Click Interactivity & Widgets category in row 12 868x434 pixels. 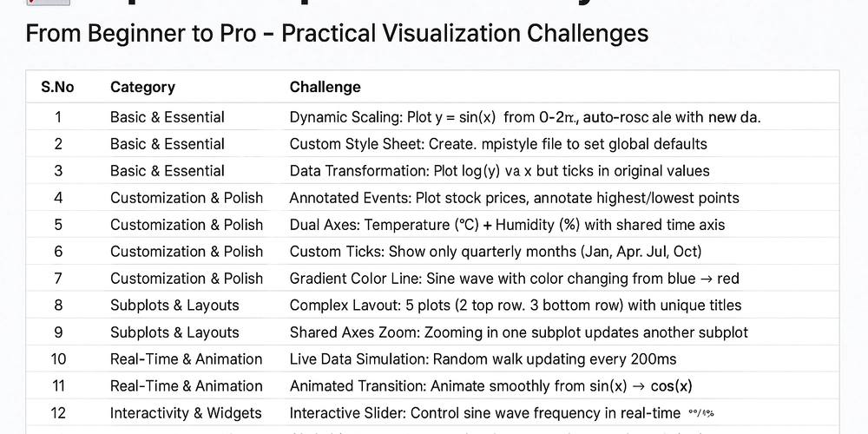click(x=186, y=413)
